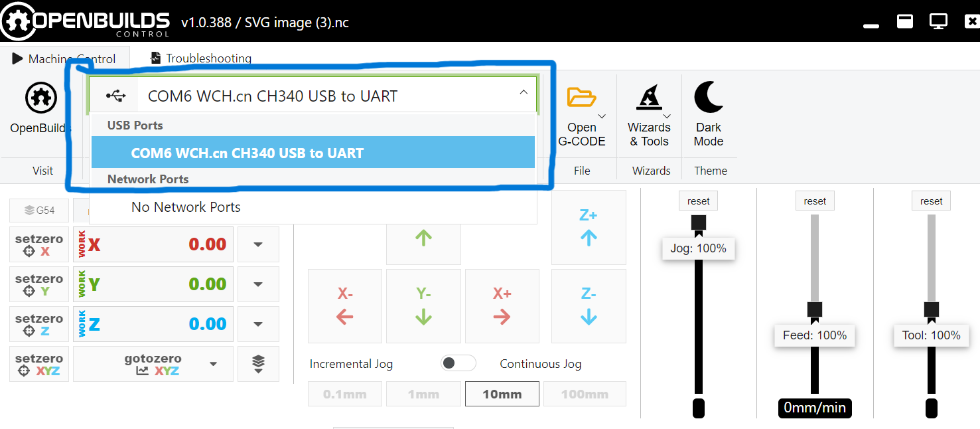Maximize the OpenBuilds Control window

[x=905, y=21]
